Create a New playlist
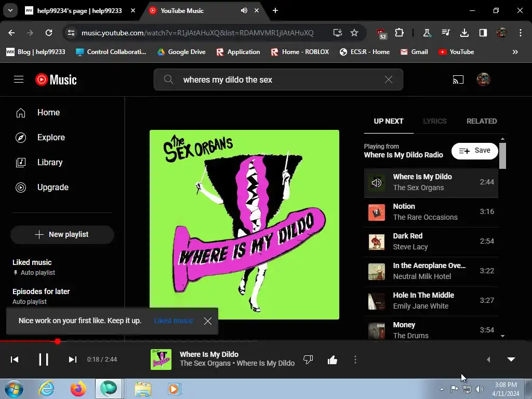The image size is (532, 399). click(x=62, y=234)
